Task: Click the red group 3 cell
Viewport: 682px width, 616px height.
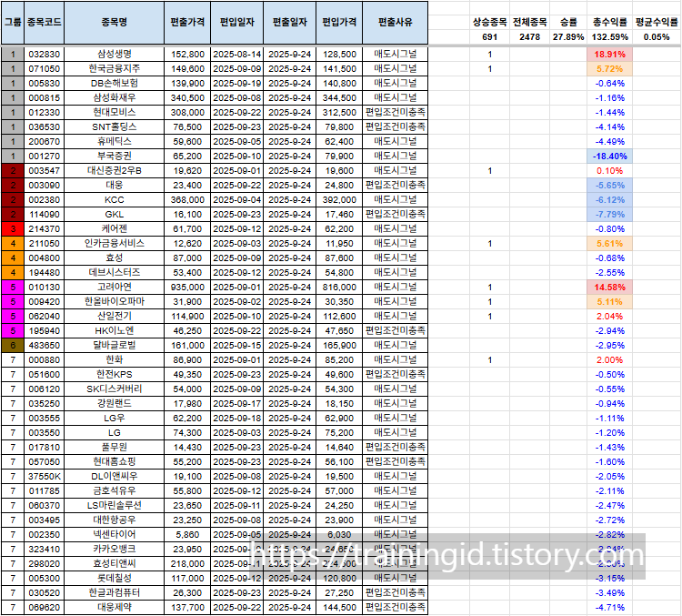Action: pyautogui.click(x=13, y=228)
